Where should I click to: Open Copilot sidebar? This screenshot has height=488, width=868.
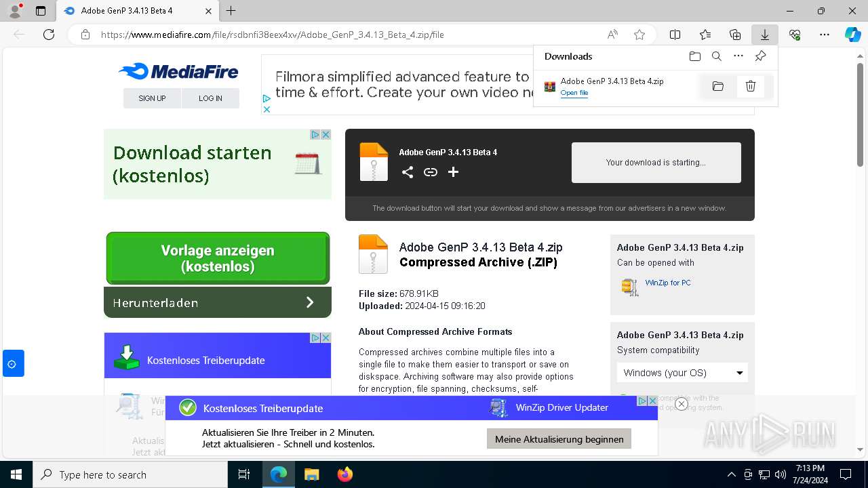click(x=853, y=35)
